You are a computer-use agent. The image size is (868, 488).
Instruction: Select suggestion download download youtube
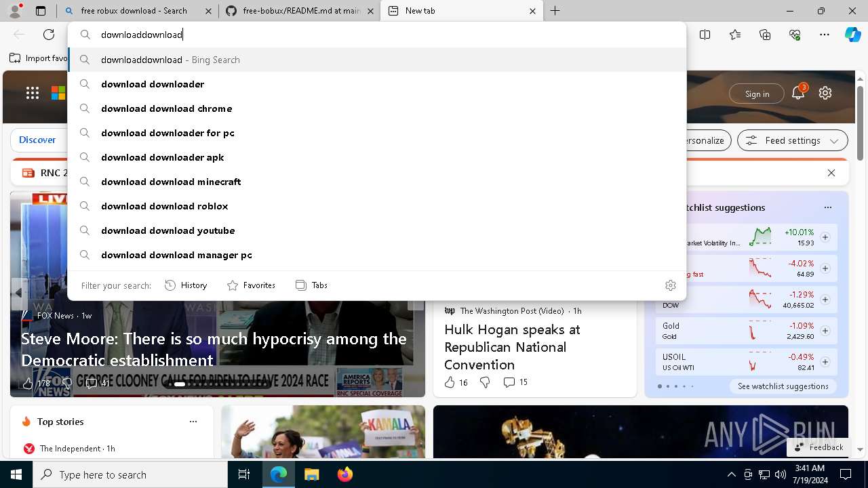[377, 230]
